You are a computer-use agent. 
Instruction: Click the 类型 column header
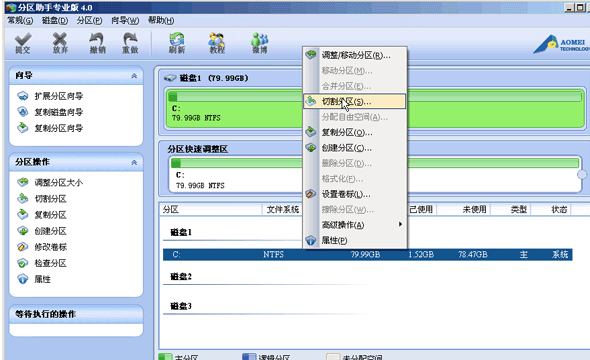pos(519,210)
